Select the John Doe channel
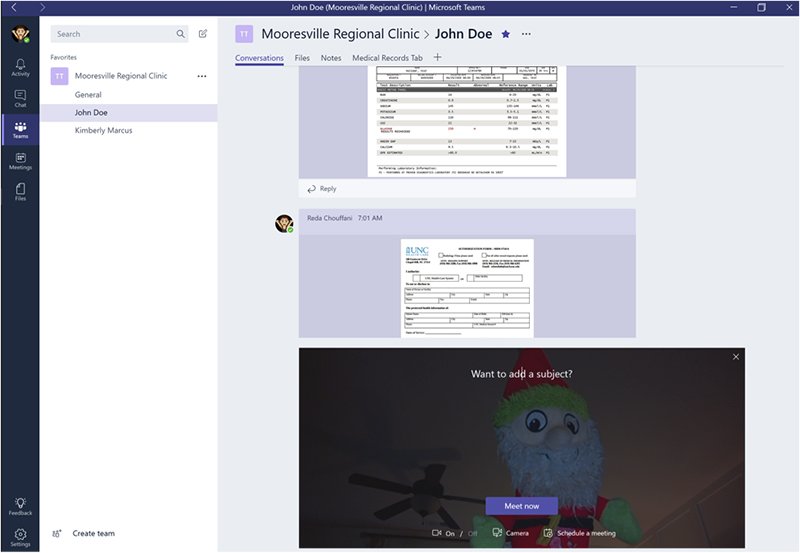 coord(129,113)
